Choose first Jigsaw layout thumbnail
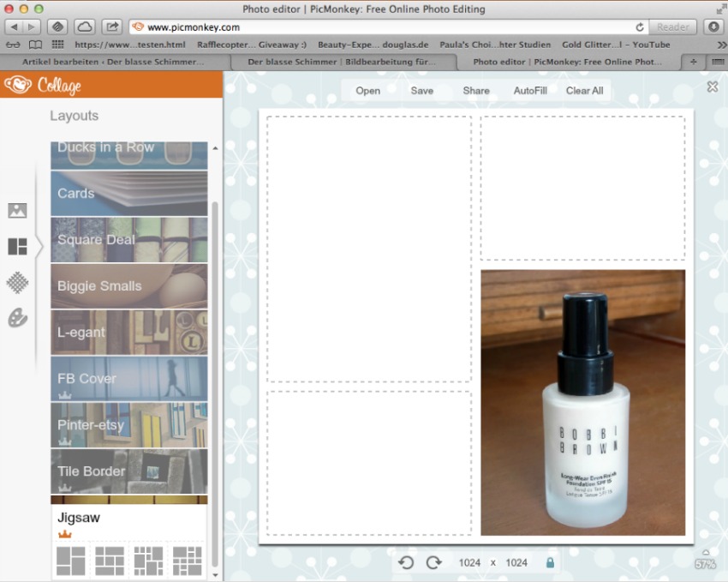 click(x=70, y=561)
